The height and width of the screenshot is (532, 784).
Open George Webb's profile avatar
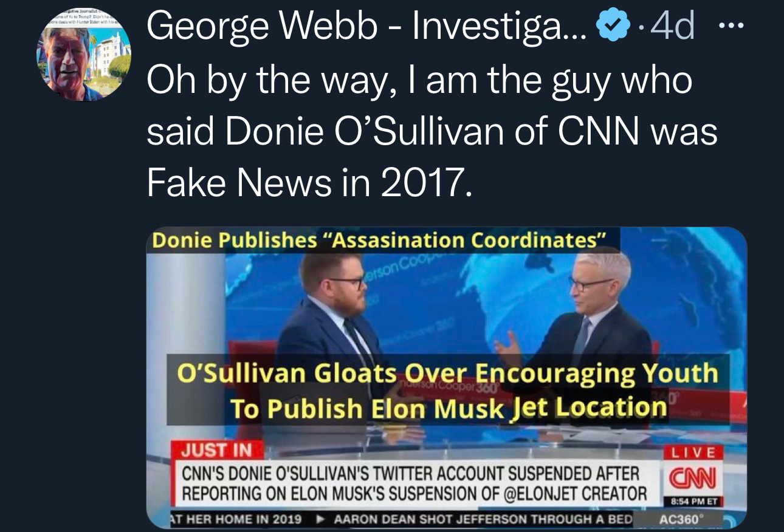(x=86, y=55)
